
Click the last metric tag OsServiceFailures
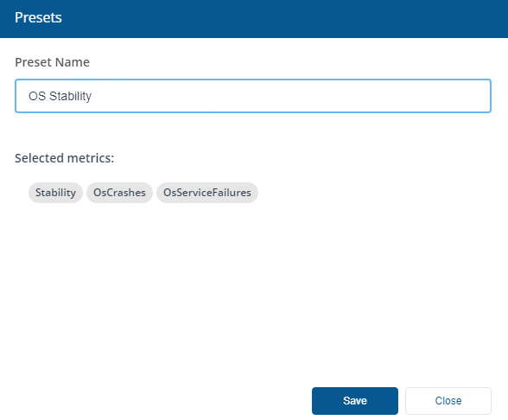click(x=207, y=193)
